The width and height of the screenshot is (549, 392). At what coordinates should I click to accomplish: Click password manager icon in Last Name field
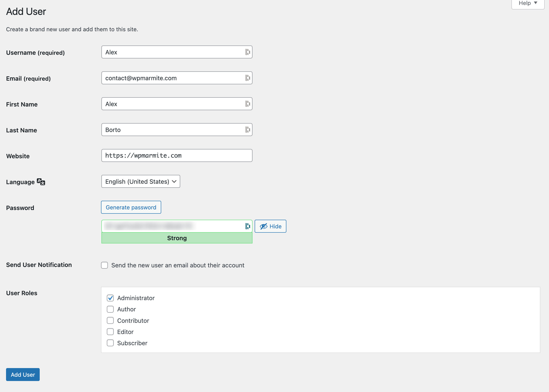(x=248, y=130)
